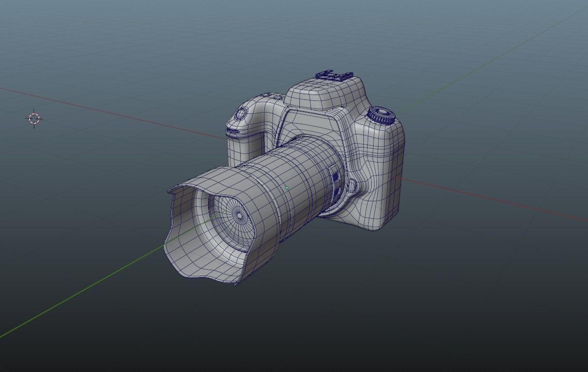Select the round dial on the camera grip
The width and height of the screenshot is (588, 372).
pos(241,114)
